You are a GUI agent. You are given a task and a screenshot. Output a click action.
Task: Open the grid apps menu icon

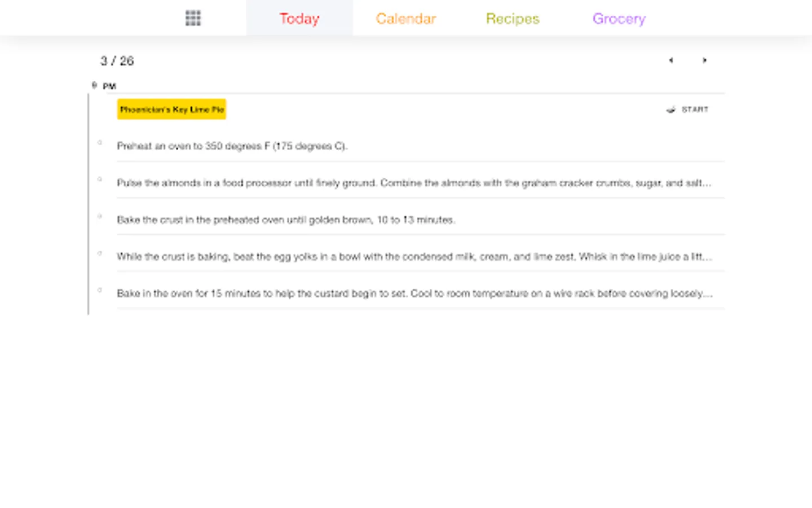coord(193,18)
